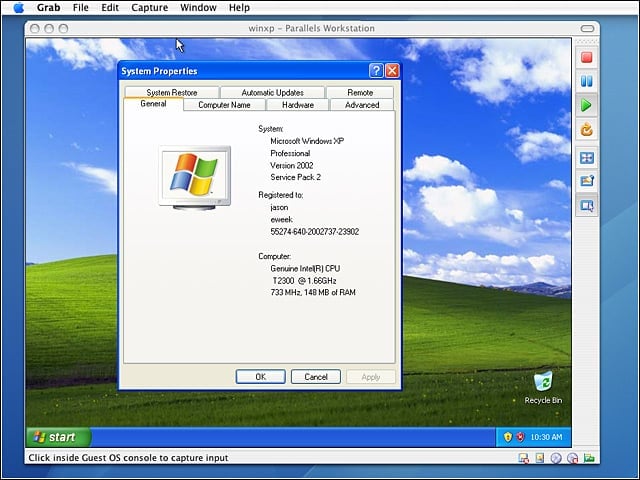Open the Windows XP start menu

tap(58, 437)
